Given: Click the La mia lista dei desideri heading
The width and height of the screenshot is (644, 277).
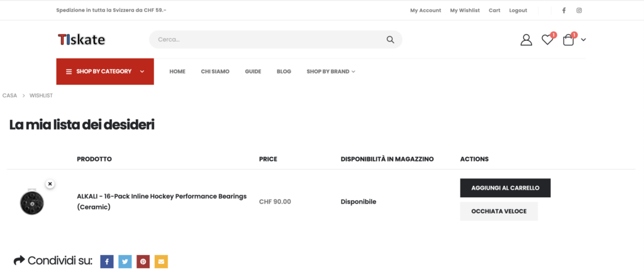Looking at the screenshot, I should [x=82, y=125].
